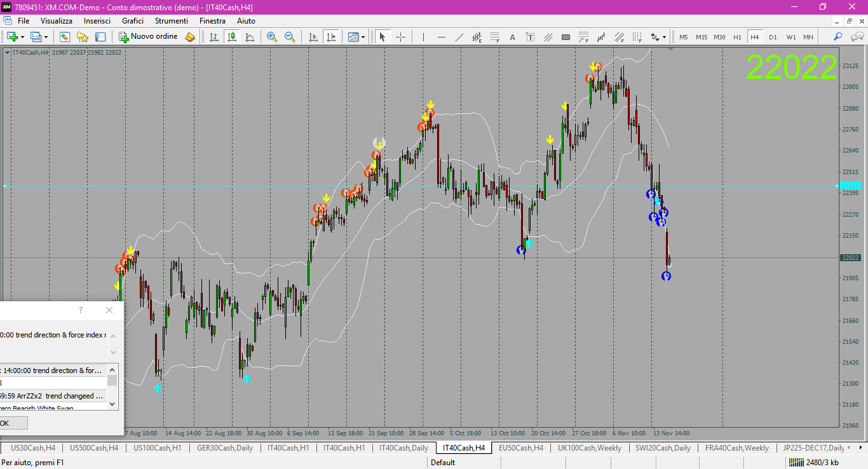This screenshot has width=868, height=469.
Task: Open the Strumenti menu
Action: [172, 21]
